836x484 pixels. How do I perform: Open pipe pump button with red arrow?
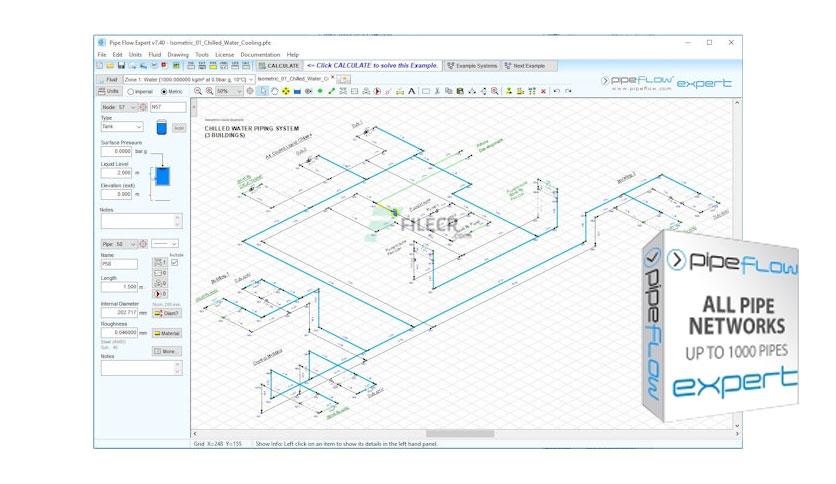click(160, 294)
